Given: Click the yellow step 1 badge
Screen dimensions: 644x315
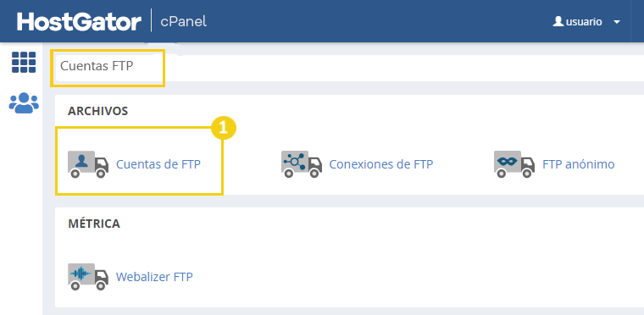Looking at the screenshot, I should coord(224,128).
